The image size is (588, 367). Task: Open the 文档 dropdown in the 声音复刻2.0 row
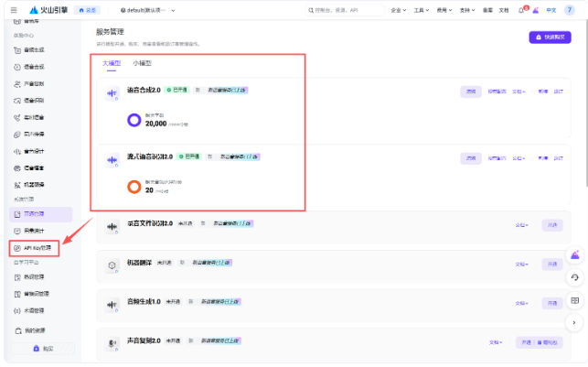tap(496, 342)
